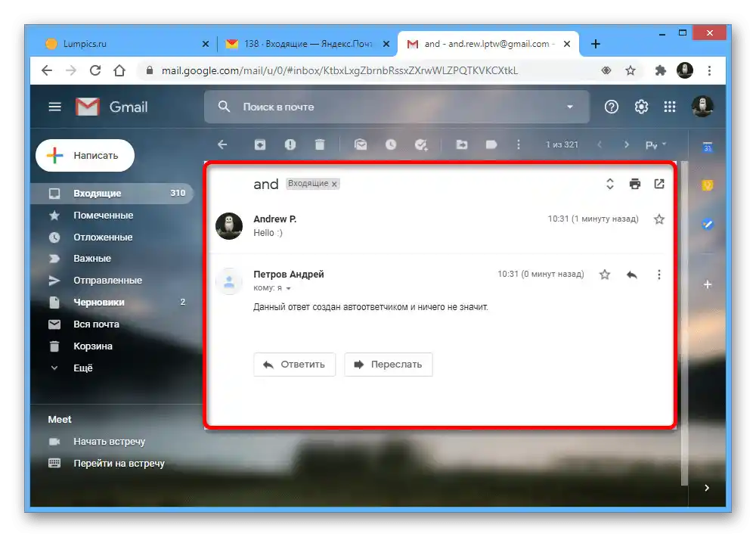Open the Google apps grid
Viewport: 756px width, 537px height.
(670, 107)
